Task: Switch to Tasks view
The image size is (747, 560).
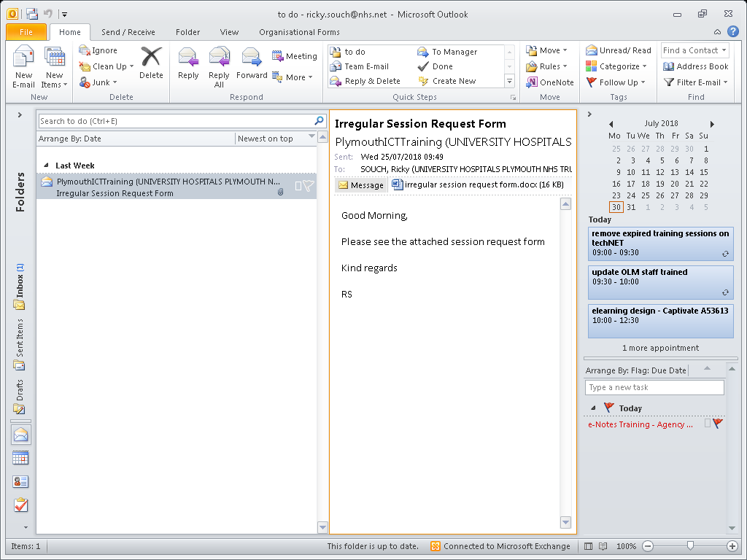Action: click(21, 505)
